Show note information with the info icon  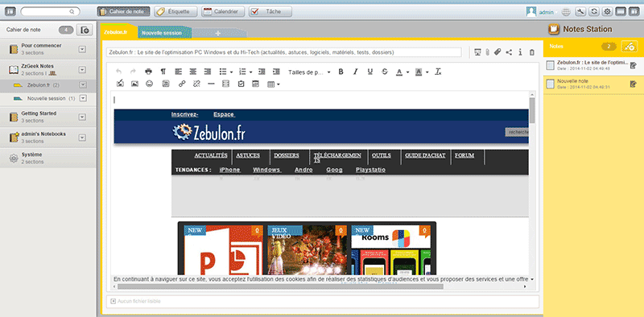click(520, 52)
